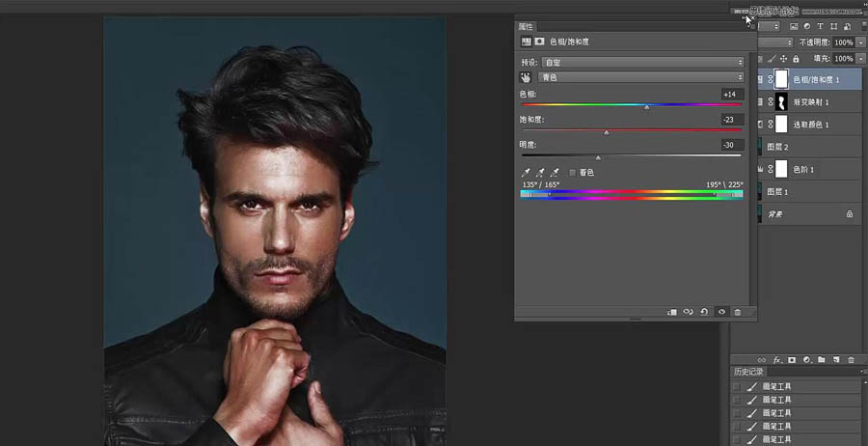Click the lightness value field showing -30
868x446 pixels.
click(x=733, y=145)
